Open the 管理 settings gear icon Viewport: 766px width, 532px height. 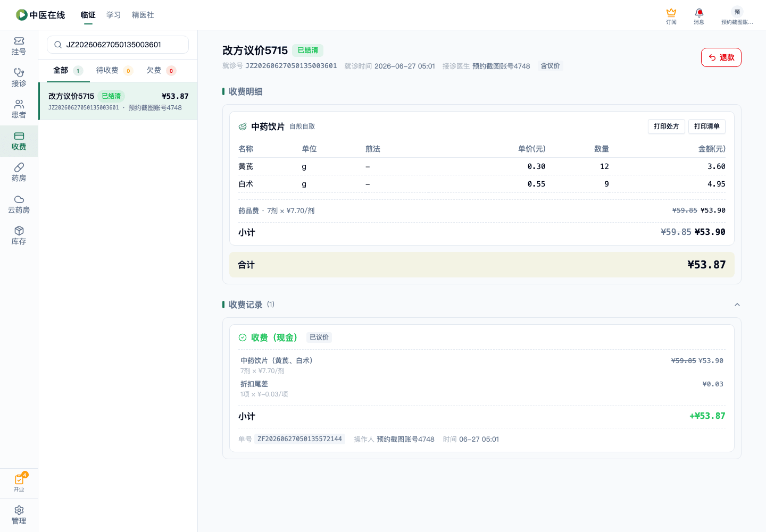19,515
